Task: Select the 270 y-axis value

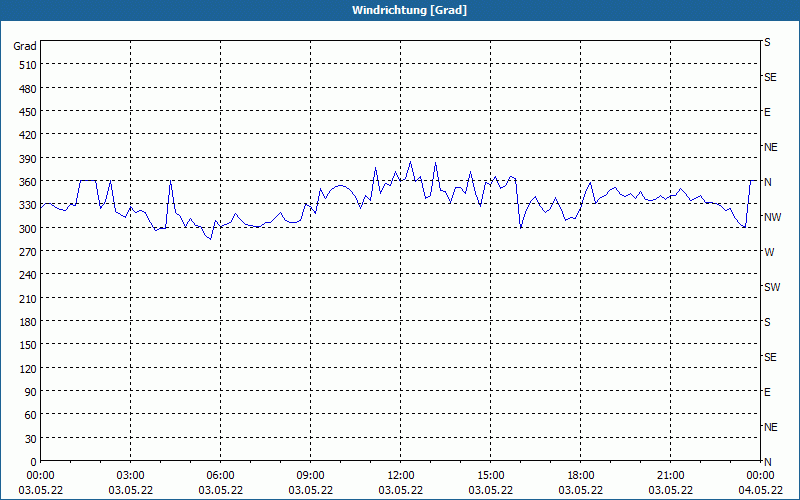Action: [28, 252]
